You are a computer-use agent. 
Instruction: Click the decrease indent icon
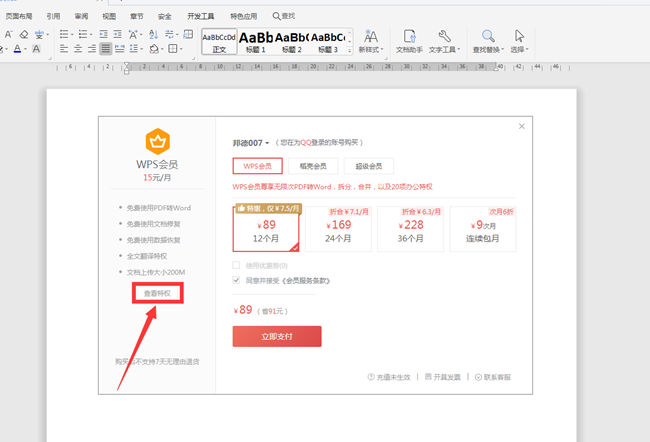pyautogui.click(x=104, y=34)
